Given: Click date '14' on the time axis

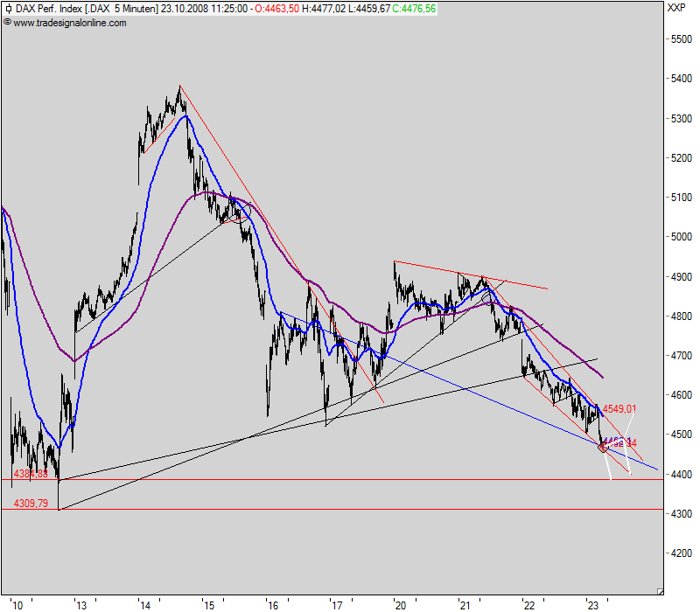Looking at the screenshot, I should 145,605.
